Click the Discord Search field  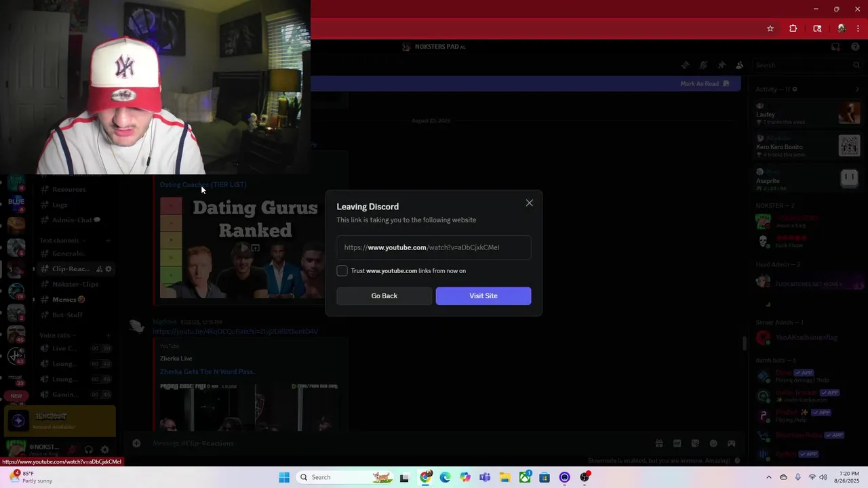point(807,65)
